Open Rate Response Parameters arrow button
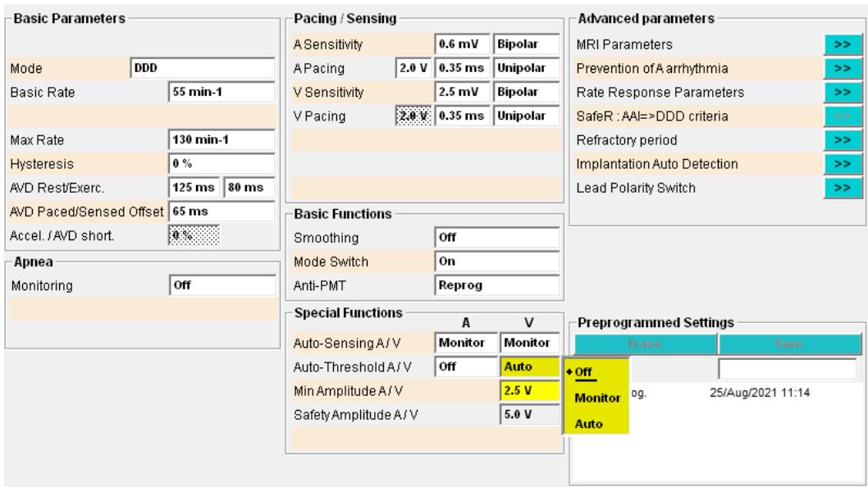 [x=841, y=93]
